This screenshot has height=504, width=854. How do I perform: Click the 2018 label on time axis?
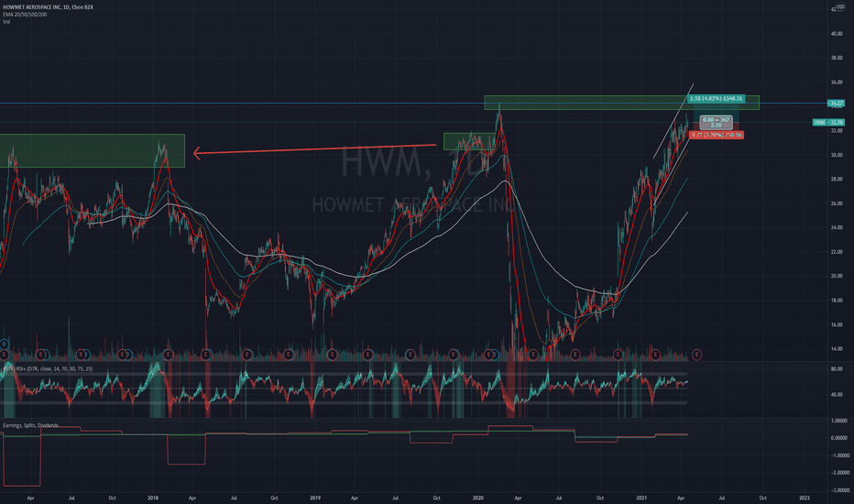[x=152, y=498]
